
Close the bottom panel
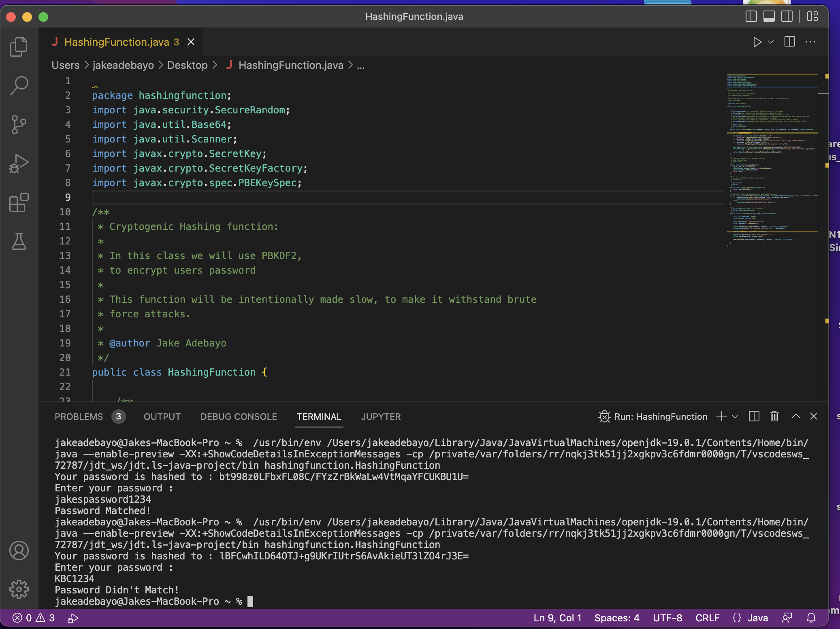pyautogui.click(x=814, y=416)
